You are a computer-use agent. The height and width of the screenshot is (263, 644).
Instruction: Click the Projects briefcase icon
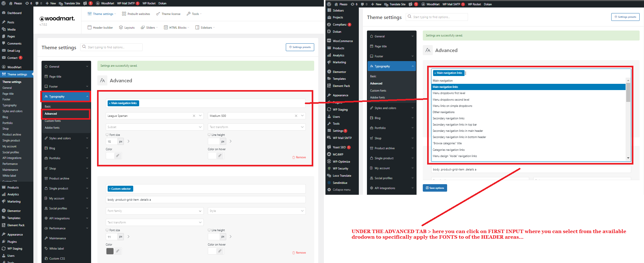pos(329,17)
